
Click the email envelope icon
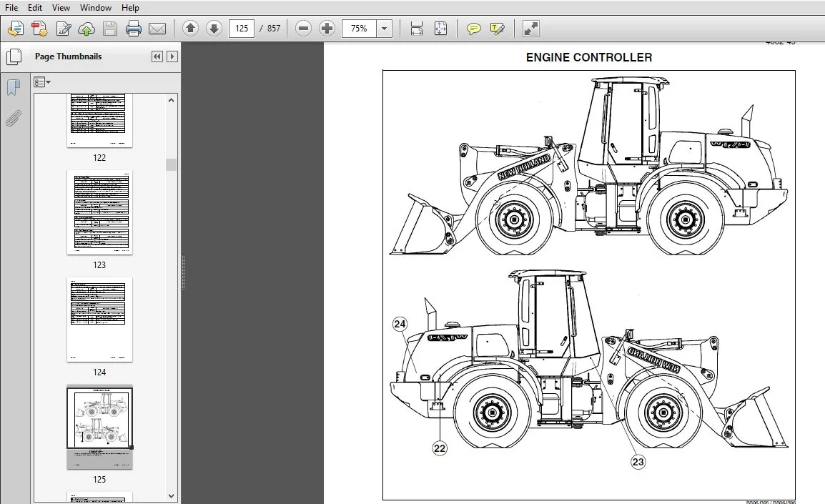coord(157,29)
